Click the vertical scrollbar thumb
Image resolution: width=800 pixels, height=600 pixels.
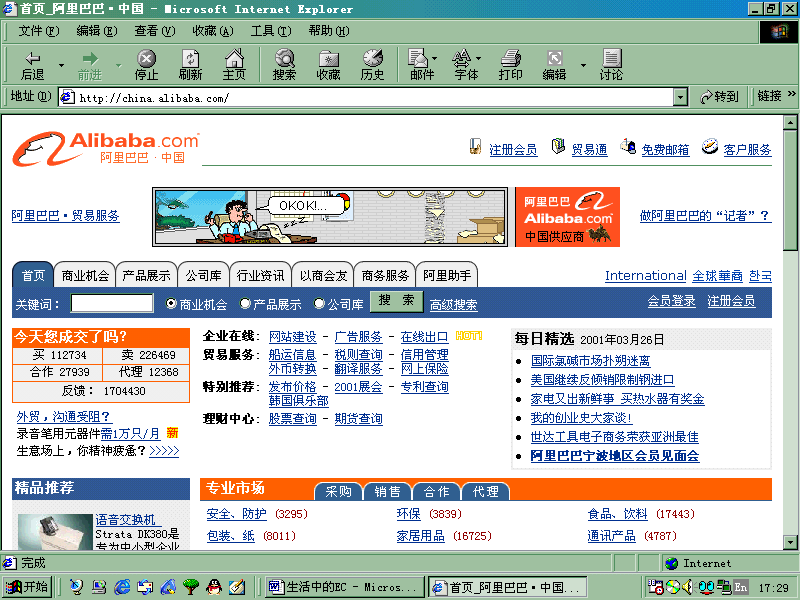790,190
